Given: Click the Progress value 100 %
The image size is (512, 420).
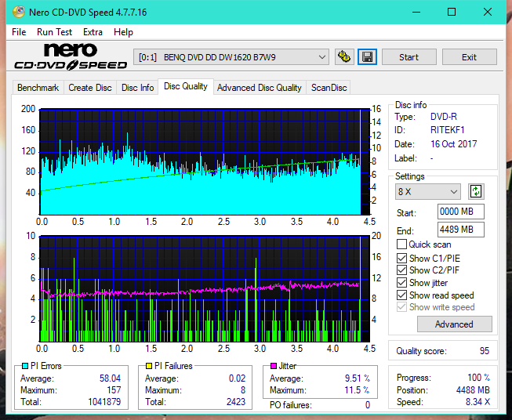Looking at the screenshot, I should point(478,378).
